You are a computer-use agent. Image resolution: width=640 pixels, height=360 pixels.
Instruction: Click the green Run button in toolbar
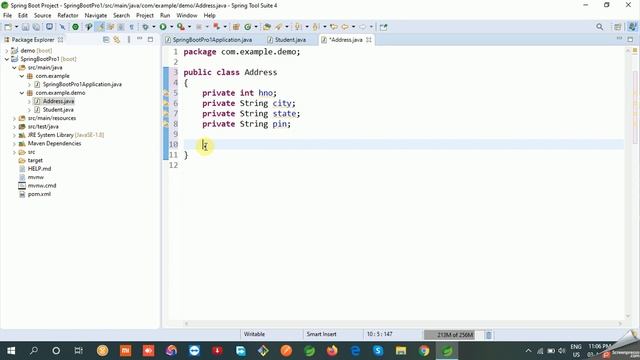(x=163, y=27)
